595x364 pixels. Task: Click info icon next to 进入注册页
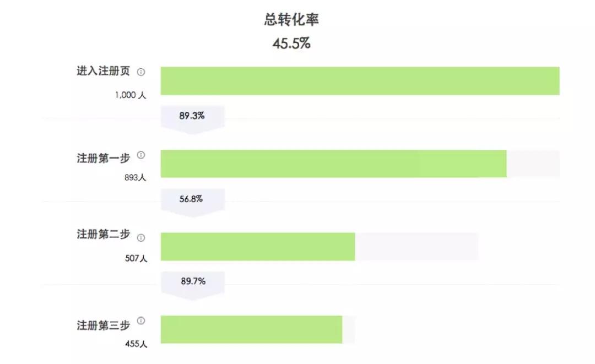(x=141, y=72)
